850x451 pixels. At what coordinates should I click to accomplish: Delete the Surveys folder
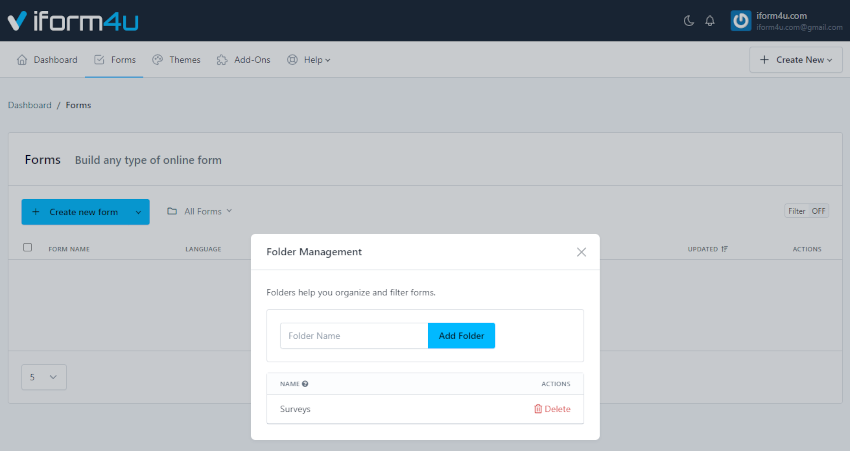coord(552,409)
